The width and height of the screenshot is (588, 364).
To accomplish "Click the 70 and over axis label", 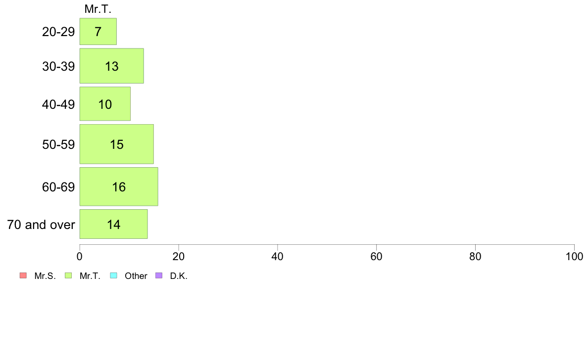I will (41, 225).
